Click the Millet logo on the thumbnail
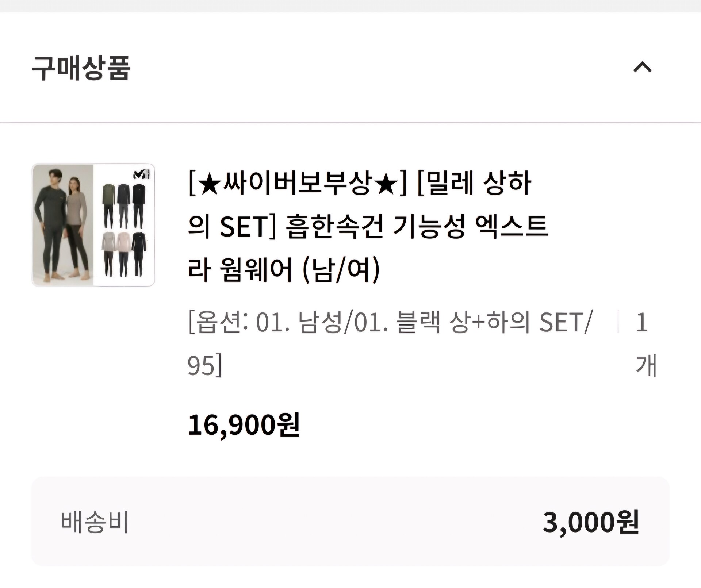 coord(141,175)
